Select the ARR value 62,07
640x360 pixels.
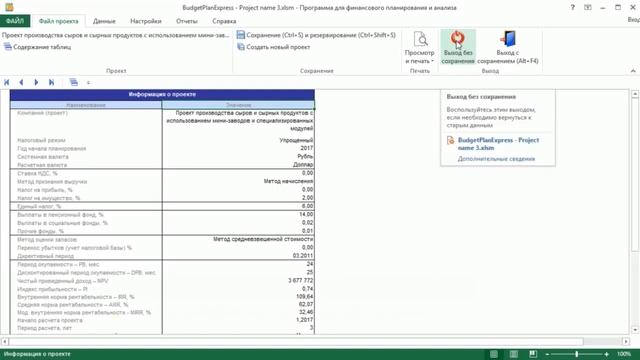[238, 304]
